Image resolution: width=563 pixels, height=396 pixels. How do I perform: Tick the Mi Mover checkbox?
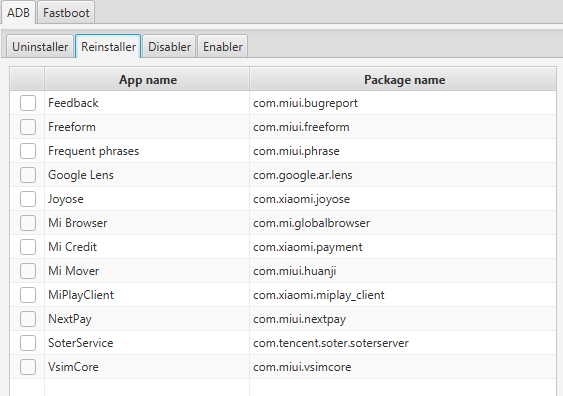point(28,271)
